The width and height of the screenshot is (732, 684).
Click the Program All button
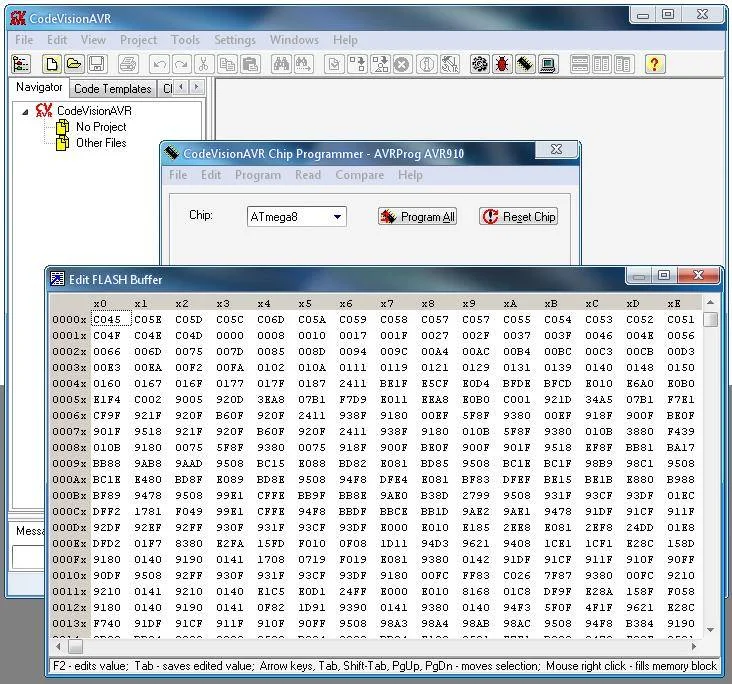point(417,217)
